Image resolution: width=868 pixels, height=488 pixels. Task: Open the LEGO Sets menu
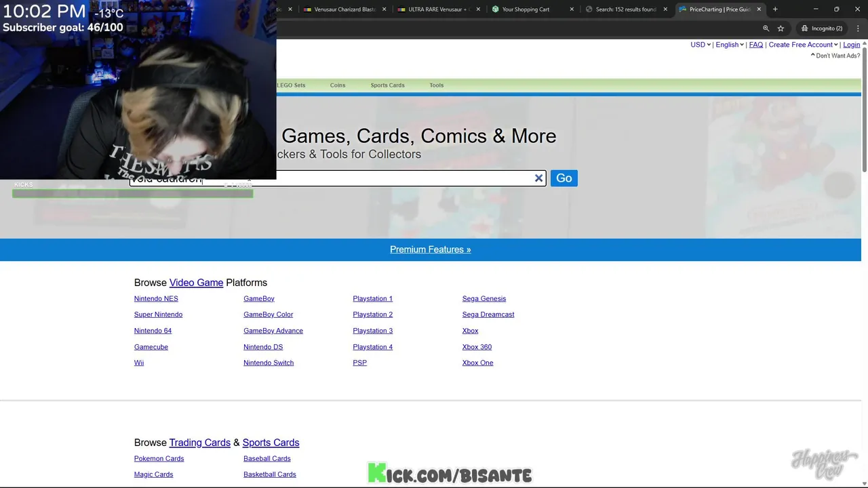point(291,85)
